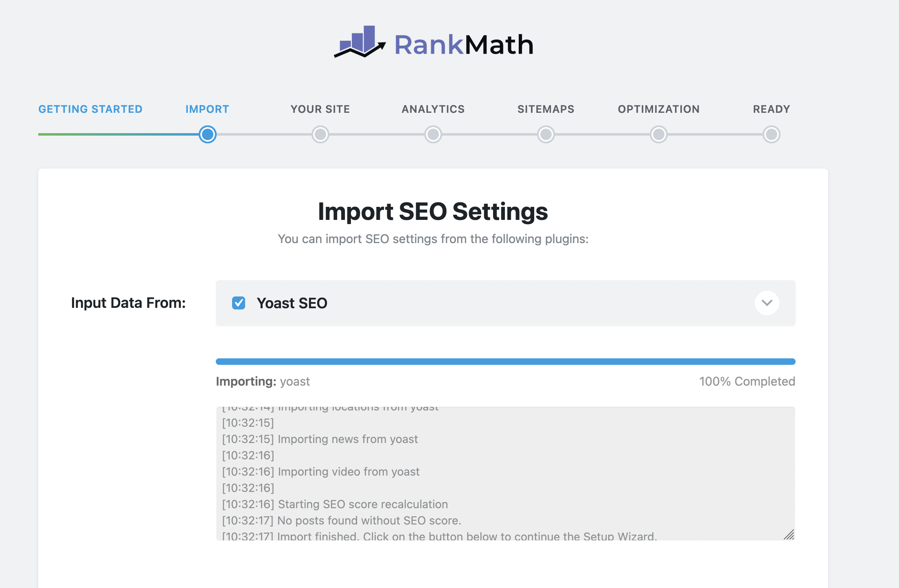Click the Import step circle marker

click(208, 134)
